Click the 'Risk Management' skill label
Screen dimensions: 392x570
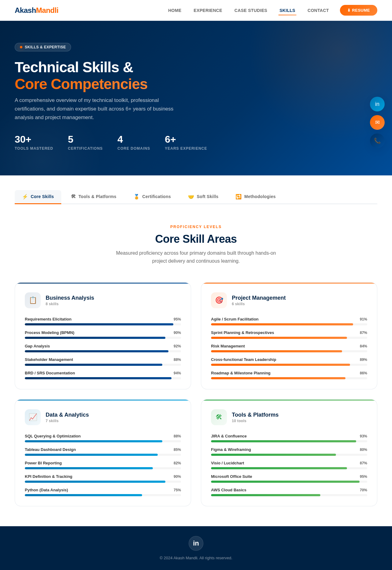pos(228,346)
